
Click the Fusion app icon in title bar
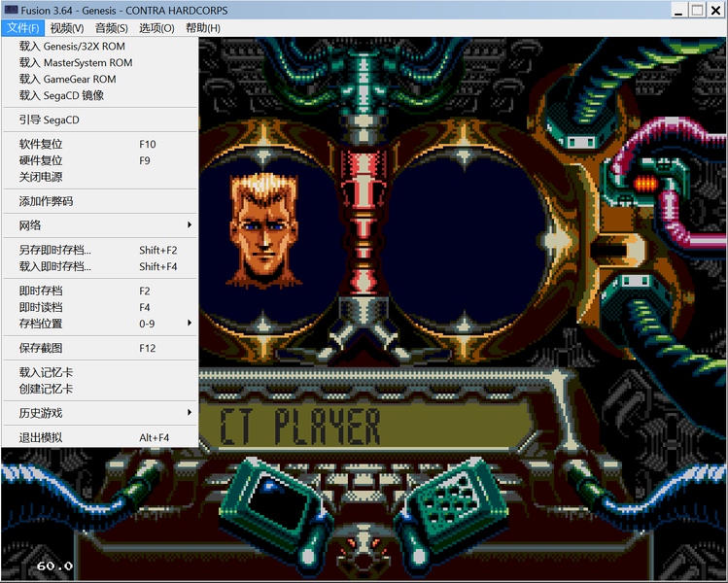click(11, 10)
